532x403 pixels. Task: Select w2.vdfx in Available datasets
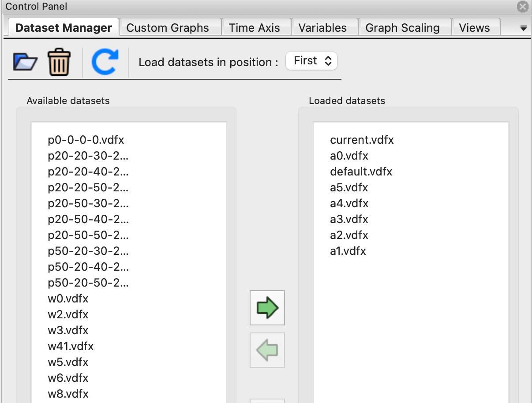(x=68, y=315)
